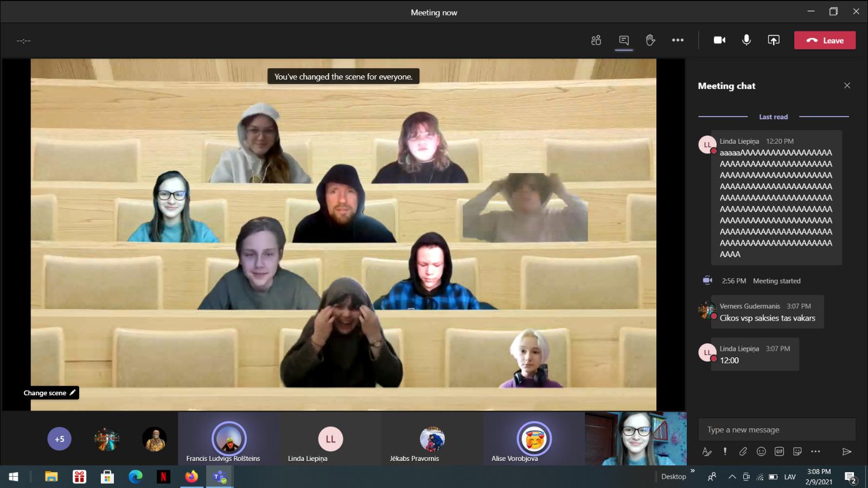Click Change scene button

click(x=49, y=393)
